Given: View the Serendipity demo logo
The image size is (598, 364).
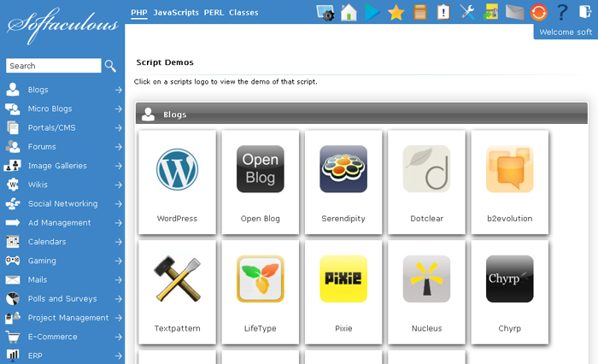Looking at the screenshot, I should pyautogui.click(x=343, y=169).
